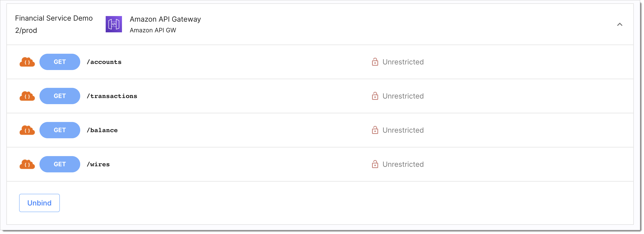Open the /accounts endpoint path
Image resolution: width=644 pixels, height=234 pixels.
(104, 62)
